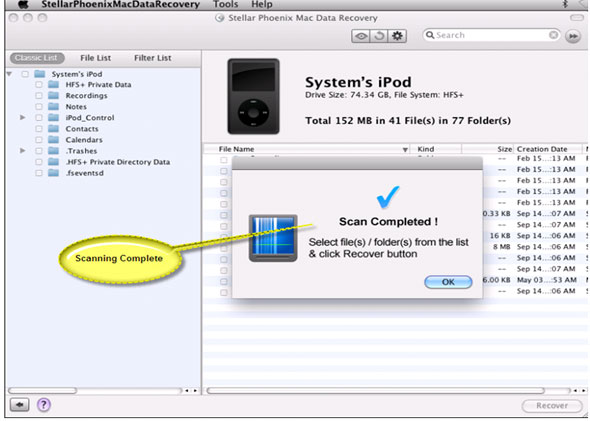Click the .fseventsd folder icon
Screen dimensions: 590x421
pos(54,173)
